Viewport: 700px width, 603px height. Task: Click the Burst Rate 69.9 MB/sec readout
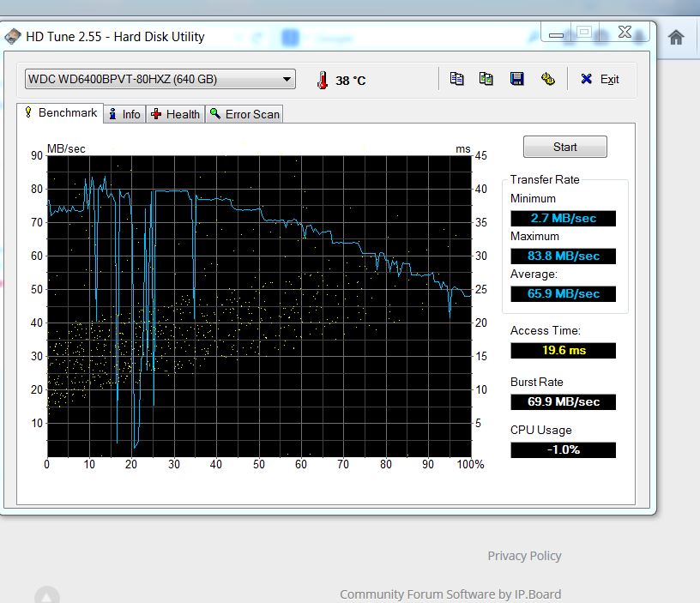tap(563, 401)
